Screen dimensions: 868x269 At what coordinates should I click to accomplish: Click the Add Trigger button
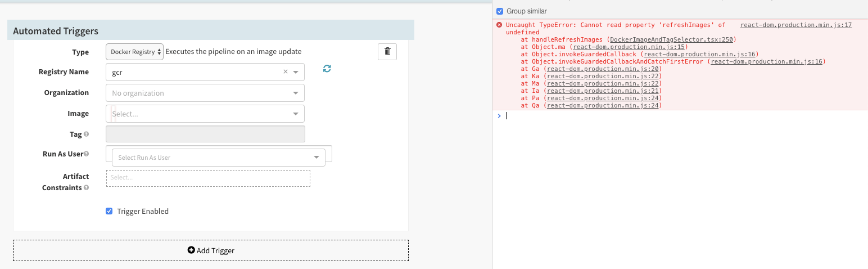(x=211, y=250)
